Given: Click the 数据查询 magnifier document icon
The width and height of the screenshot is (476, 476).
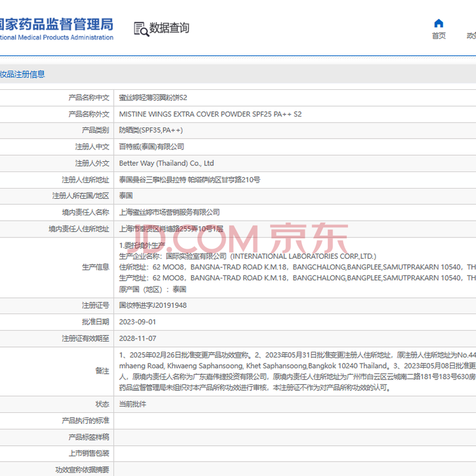Looking at the screenshot, I should click(x=140, y=29).
